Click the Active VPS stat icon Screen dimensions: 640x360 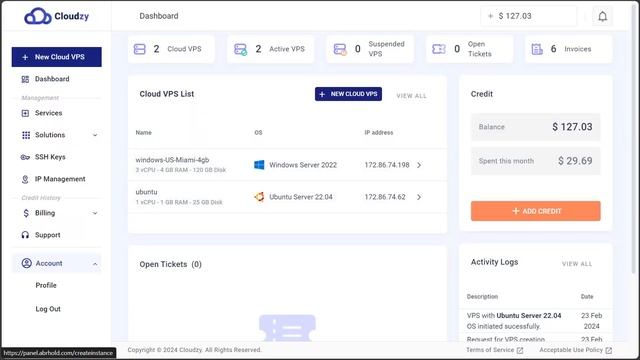240,49
